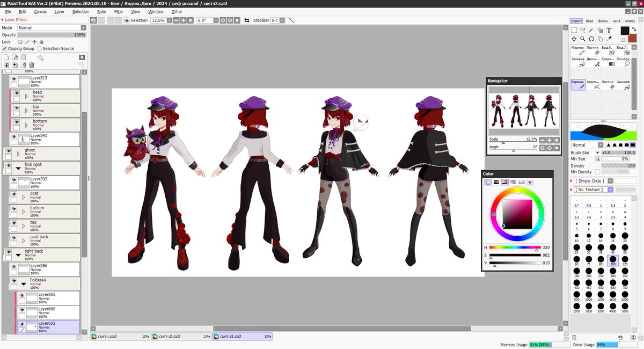This screenshot has width=644, height=349.
Task: Switch to the Basic tool tab
Action: pos(590,21)
